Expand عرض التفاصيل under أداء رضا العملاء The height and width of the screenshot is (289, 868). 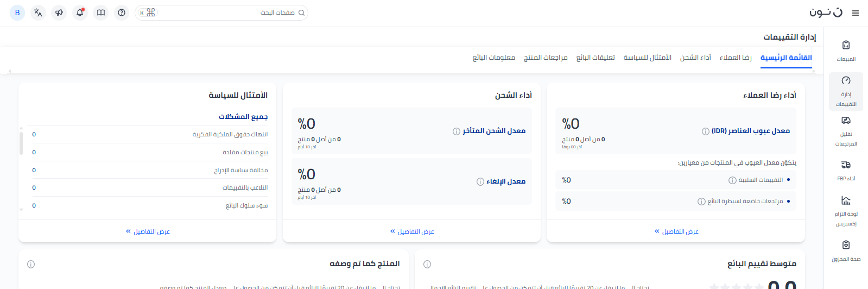coord(676,232)
